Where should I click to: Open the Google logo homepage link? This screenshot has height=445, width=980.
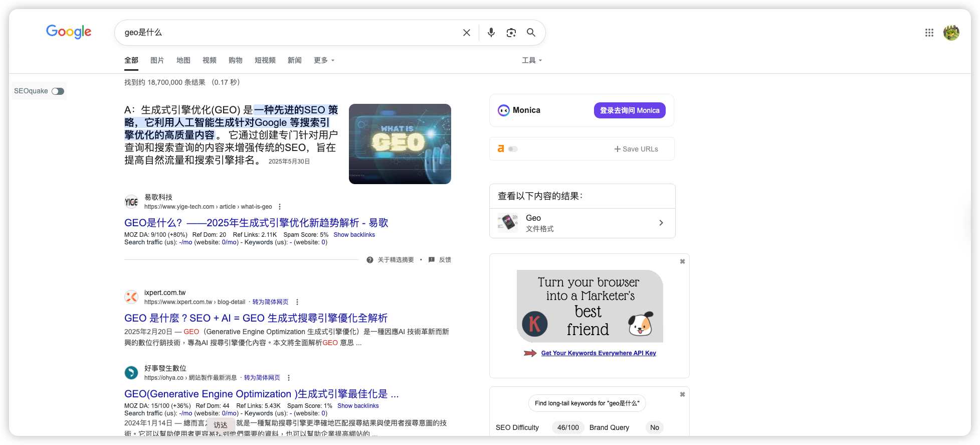[x=69, y=32]
